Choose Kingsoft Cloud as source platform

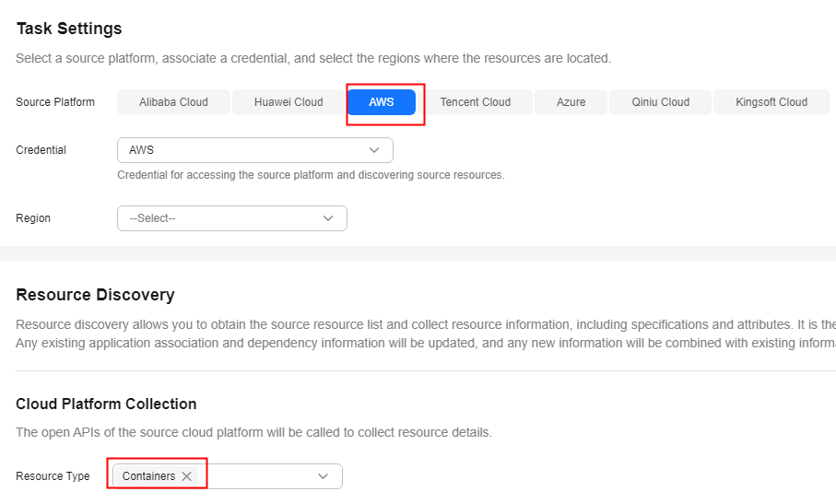[x=771, y=102]
